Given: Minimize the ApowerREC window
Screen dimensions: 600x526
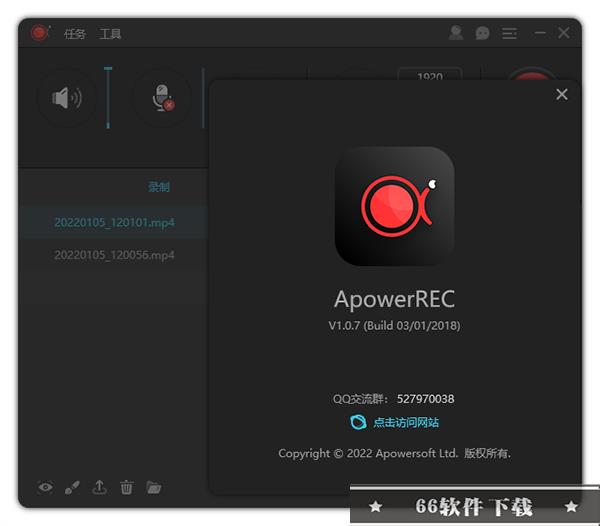Looking at the screenshot, I should [540, 33].
